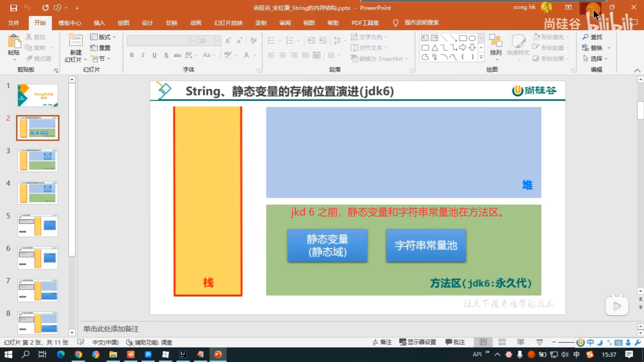644x362 pixels.
Task: Open the font size dropdown showing 20
Action: click(218, 41)
